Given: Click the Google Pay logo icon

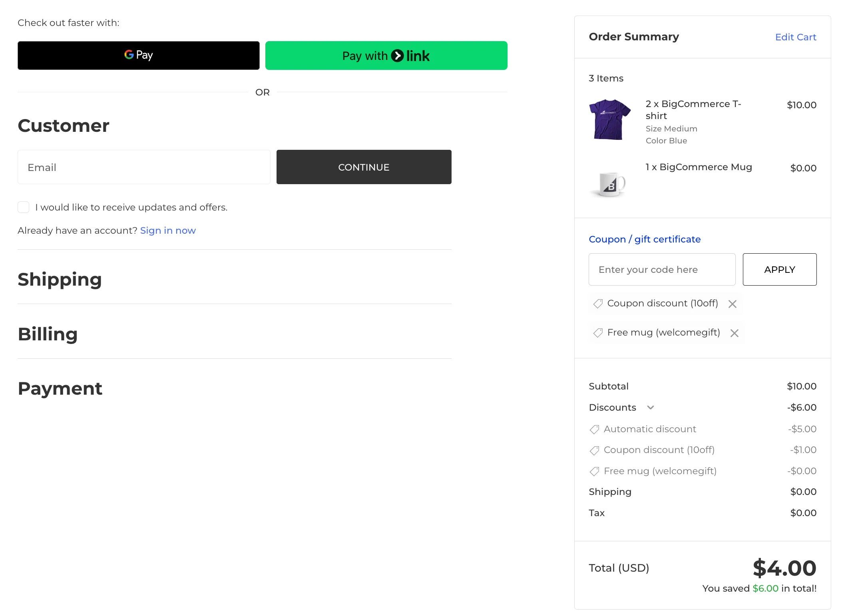Looking at the screenshot, I should 129,55.
